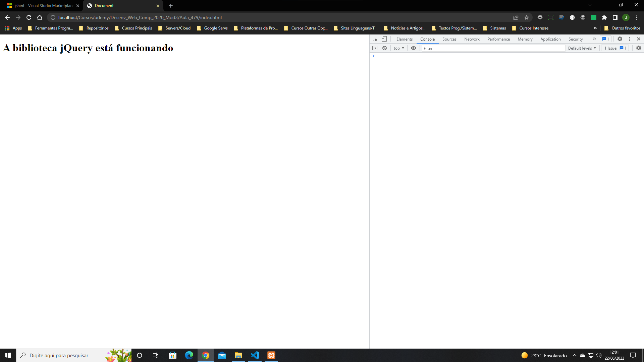
Task: Go to the browser home page
Action: (40, 17)
